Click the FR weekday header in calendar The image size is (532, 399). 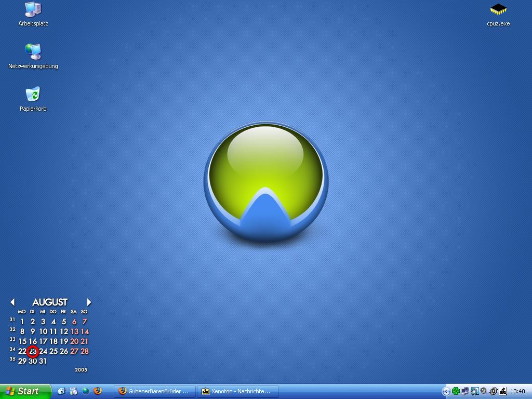[63, 312]
